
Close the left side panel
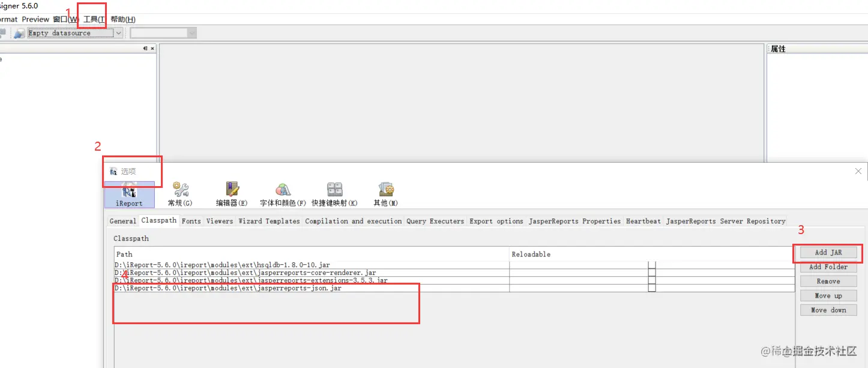[152, 49]
